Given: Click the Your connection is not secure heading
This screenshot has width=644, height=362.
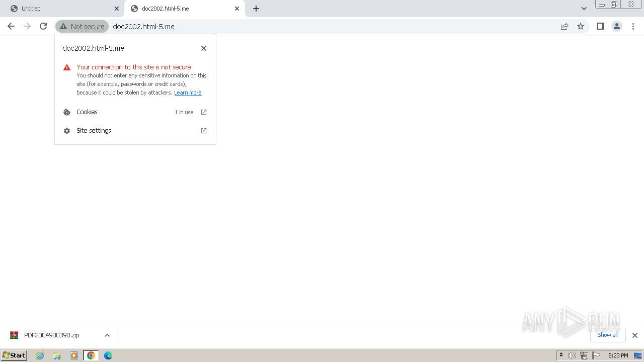Looking at the screenshot, I should coord(134,67).
